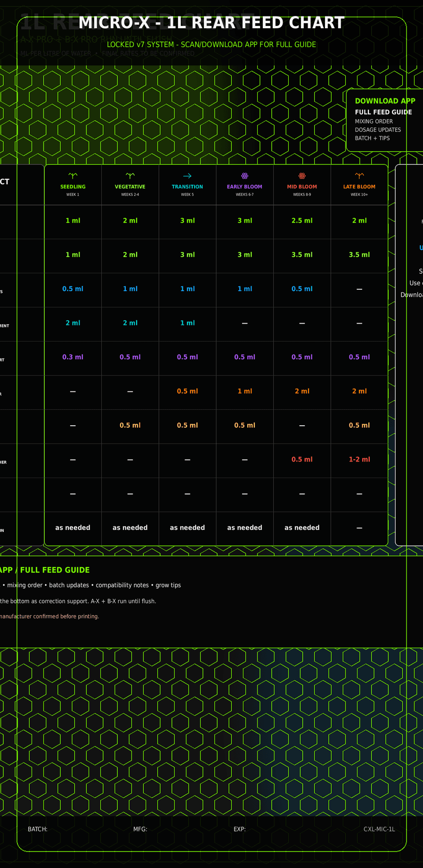Click the purple '0.5 ml' Vegetative cell
Image resolution: width=423 pixels, height=868 pixels.
(x=130, y=357)
